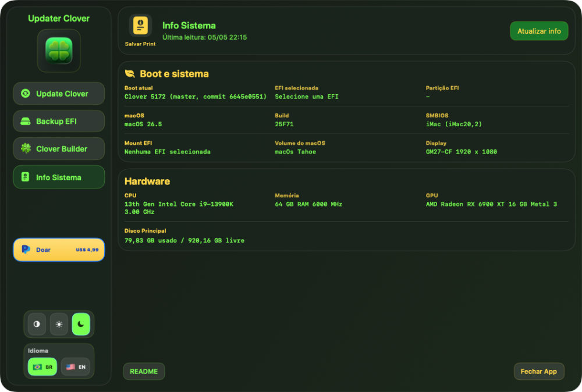Click the clover icon beside Clover Builder
The image size is (582, 392).
26,148
